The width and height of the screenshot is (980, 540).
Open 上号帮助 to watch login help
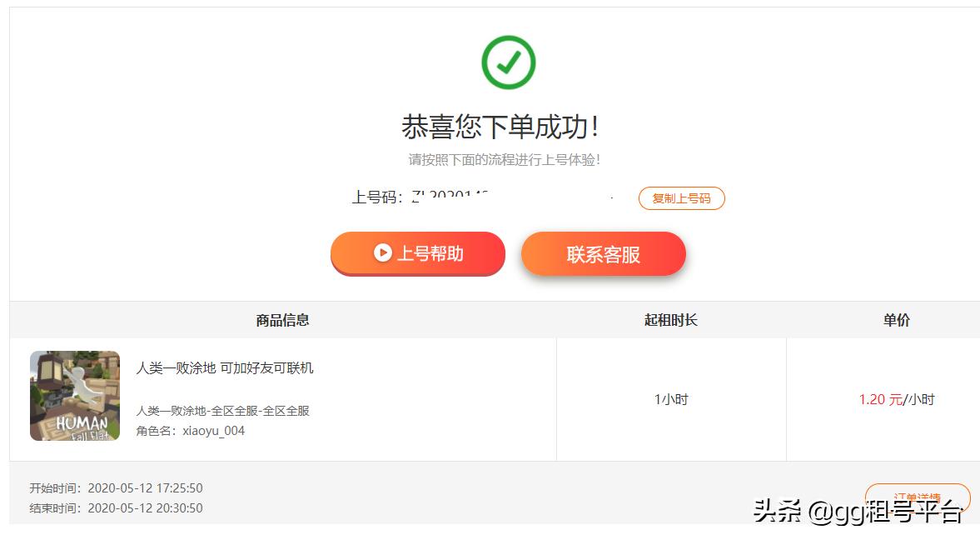coord(416,253)
